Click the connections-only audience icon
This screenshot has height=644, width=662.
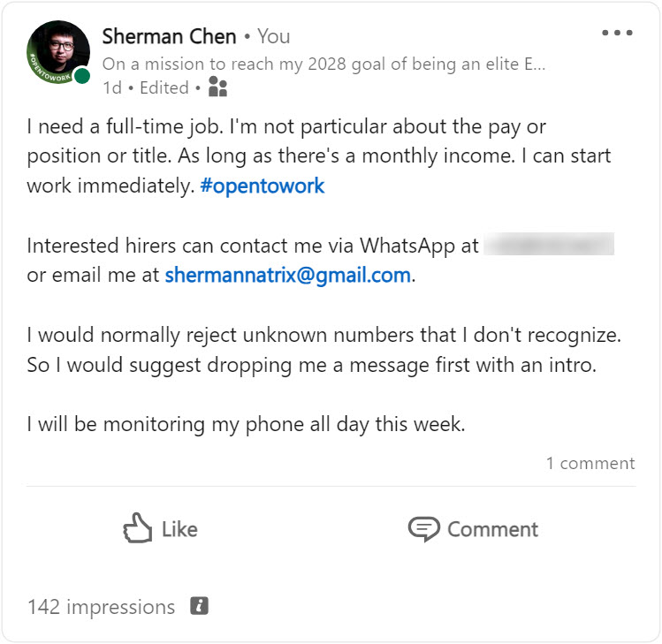pyautogui.click(x=217, y=87)
